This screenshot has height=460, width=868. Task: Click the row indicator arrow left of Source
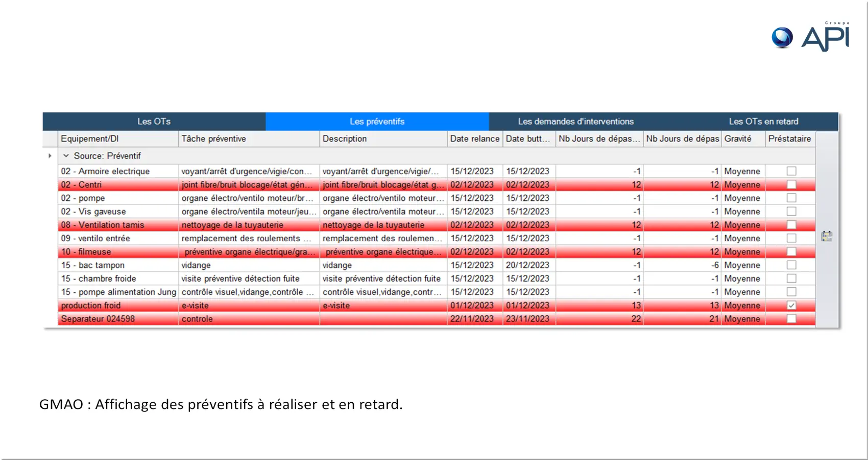click(x=50, y=156)
